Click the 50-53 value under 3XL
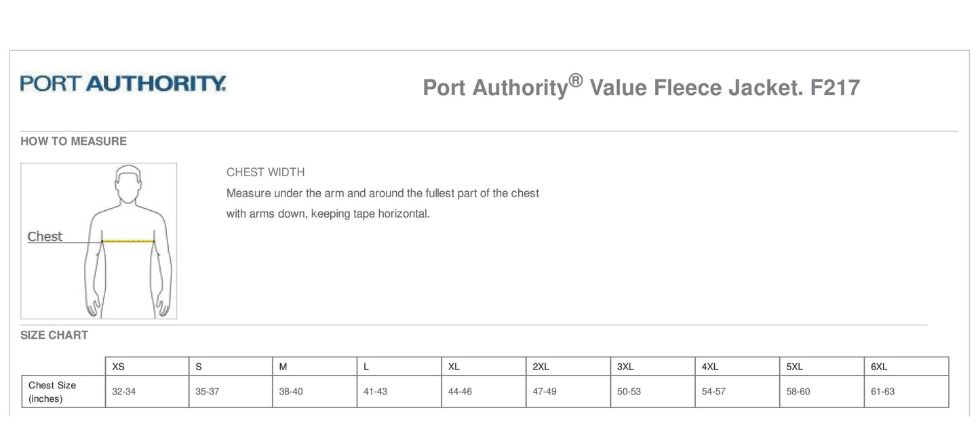Image resolution: width=980 pixels, height=444 pixels. [x=629, y=392]
